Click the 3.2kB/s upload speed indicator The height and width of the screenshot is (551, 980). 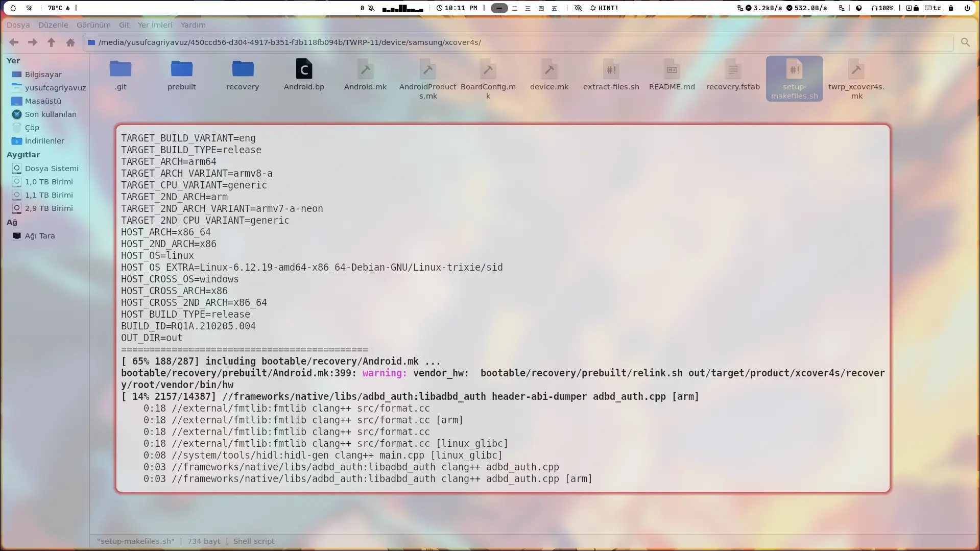[x=763, y=8]
